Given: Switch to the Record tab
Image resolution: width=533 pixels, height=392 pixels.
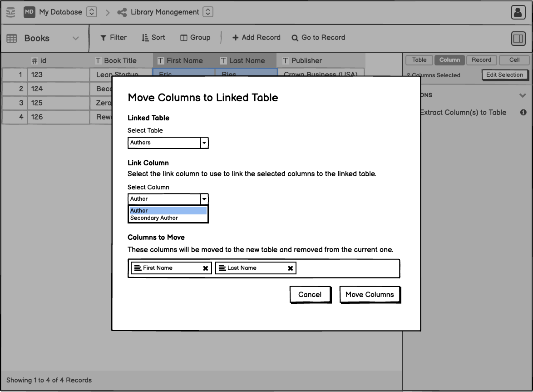Looking at the screenshot, I should pos(481,60).
